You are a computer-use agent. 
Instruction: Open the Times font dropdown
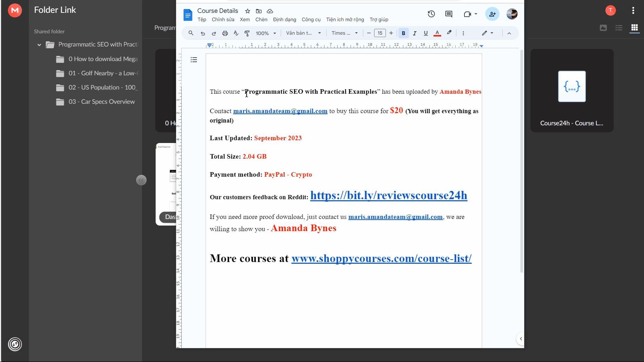[x=344, y=33]
